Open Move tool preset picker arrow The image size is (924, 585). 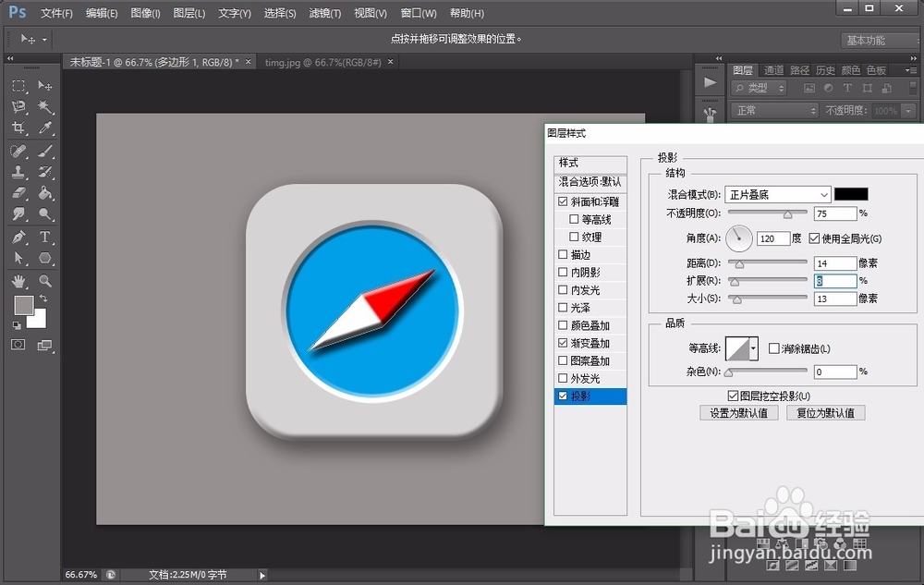coord(44,40)
